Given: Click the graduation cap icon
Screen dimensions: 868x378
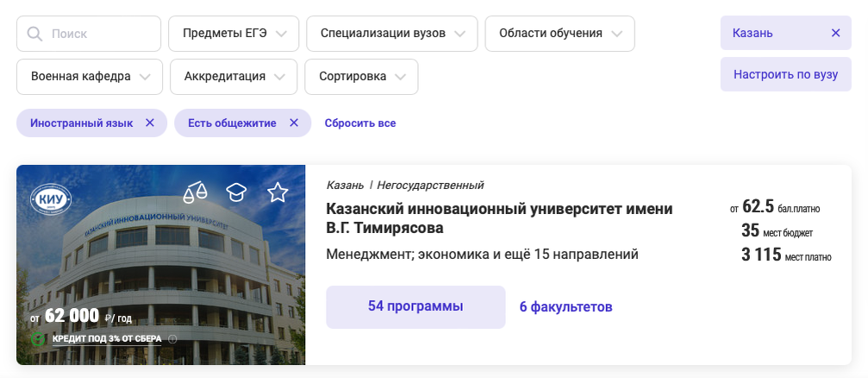Looking at the screenshot, I should click(x=236, y=192).
